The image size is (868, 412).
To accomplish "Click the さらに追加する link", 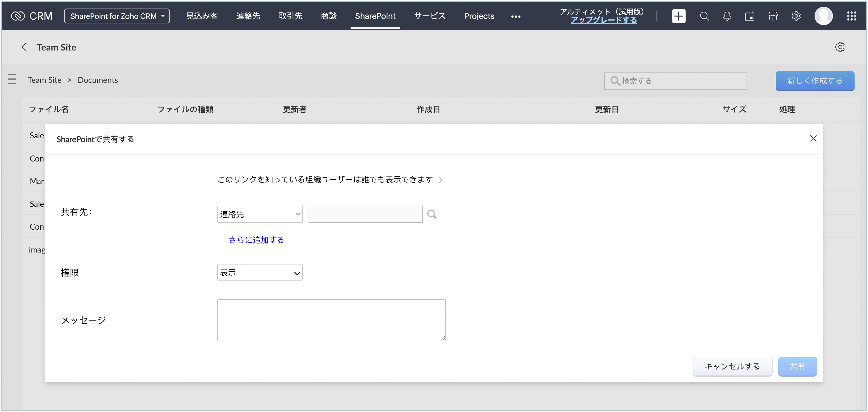I will coord(256,240).
